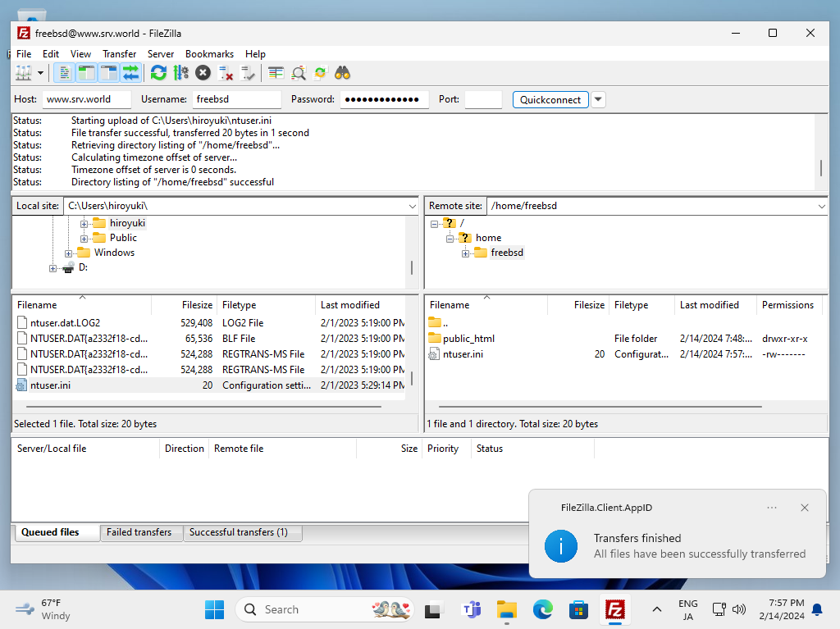The height and width of the screenshot is (629, 840).
Task: Click the Password input field
Action: tap(384, 99)
